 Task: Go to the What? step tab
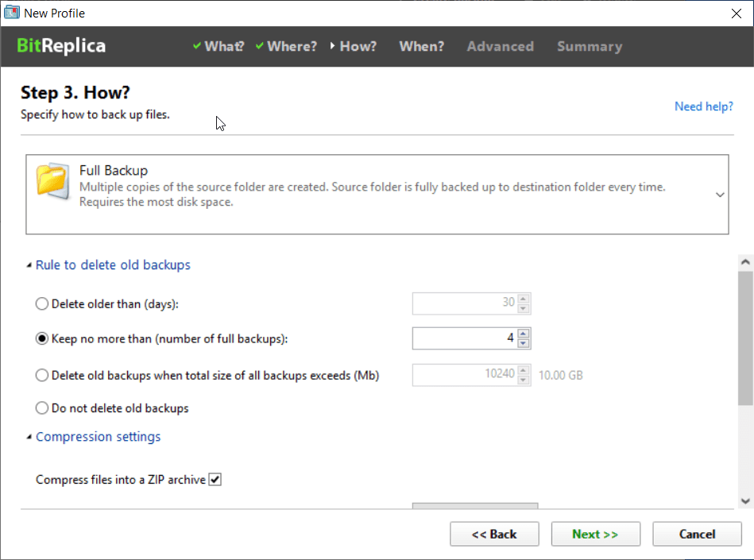pos(218,46)
